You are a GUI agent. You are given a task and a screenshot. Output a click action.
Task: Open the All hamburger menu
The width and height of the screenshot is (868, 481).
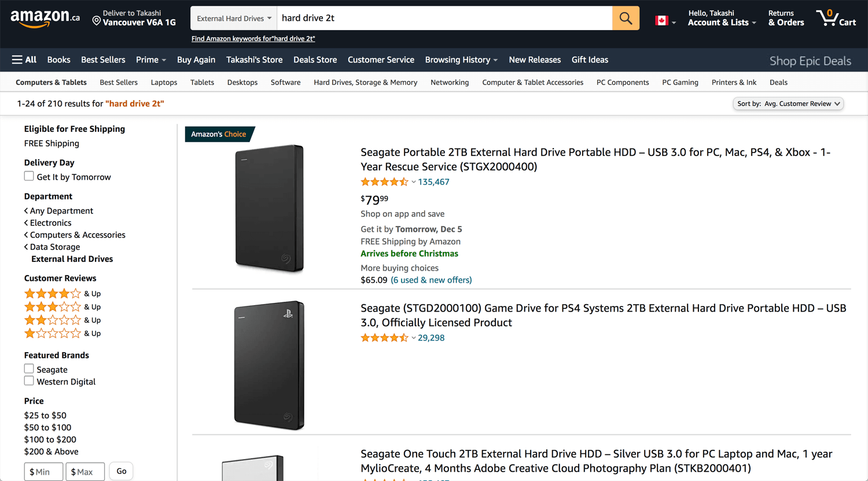click(24, 60)
